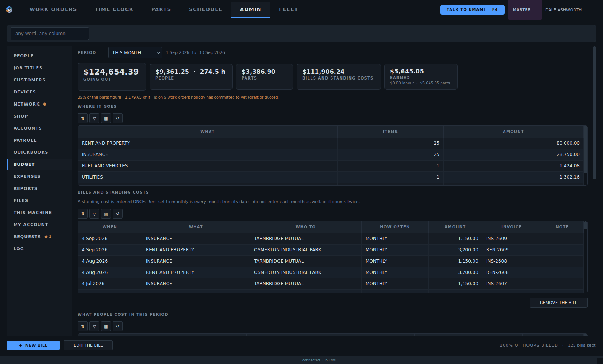Switch to the Fleet tab
Viewport: 603px width, 364px height.
click(x=289, y=9)
